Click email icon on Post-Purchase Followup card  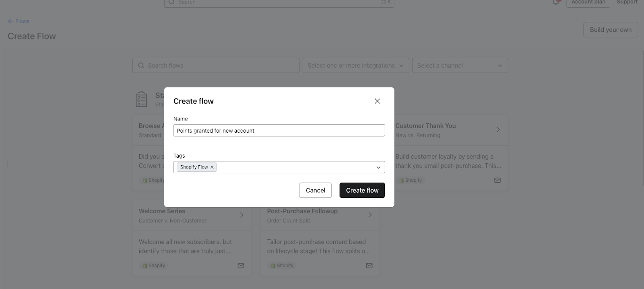(x=369, y=266)
